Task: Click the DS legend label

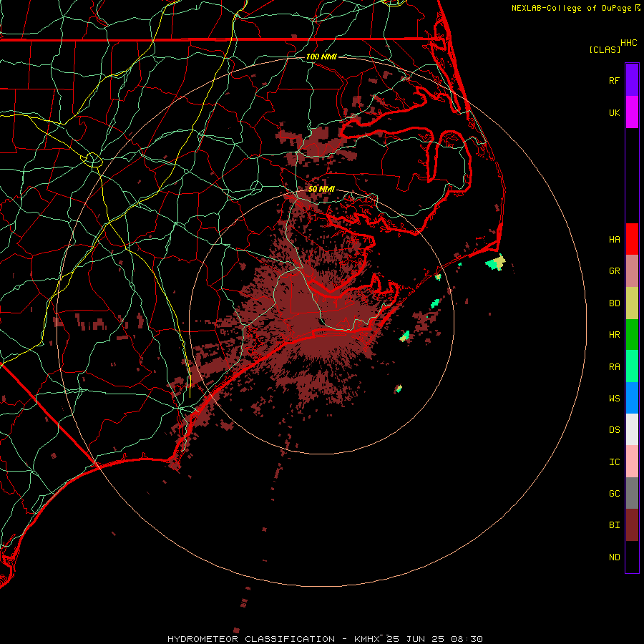Action: 614,430
